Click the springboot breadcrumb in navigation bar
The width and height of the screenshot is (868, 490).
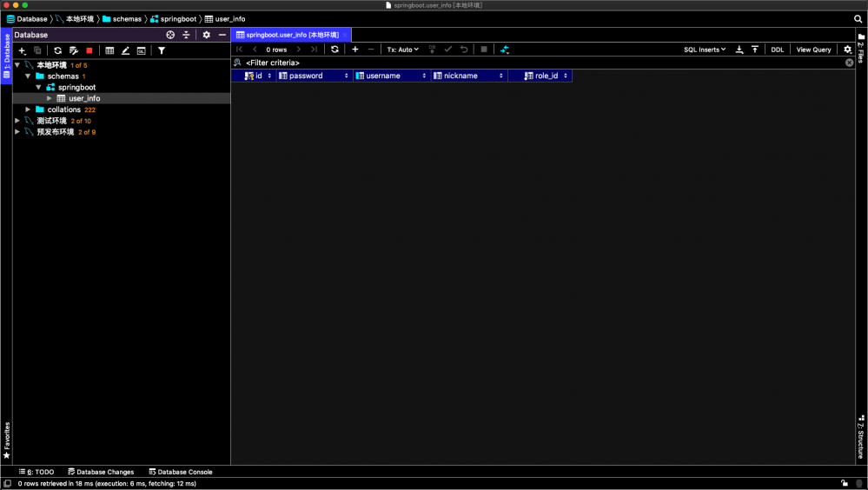pos(173,19)
